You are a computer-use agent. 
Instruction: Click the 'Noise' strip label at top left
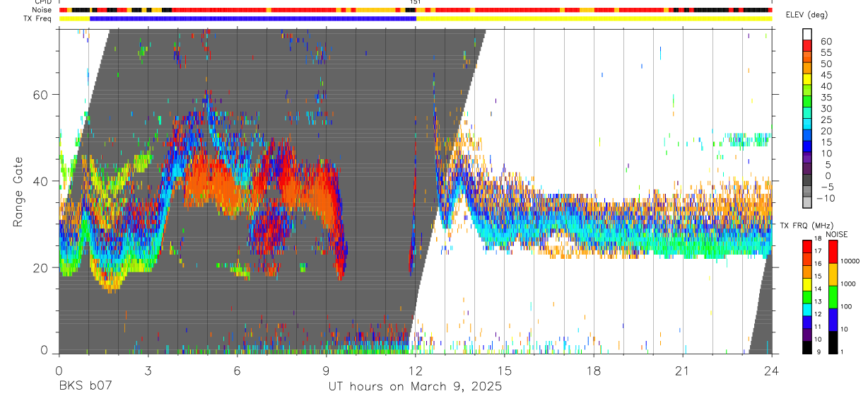42,11
